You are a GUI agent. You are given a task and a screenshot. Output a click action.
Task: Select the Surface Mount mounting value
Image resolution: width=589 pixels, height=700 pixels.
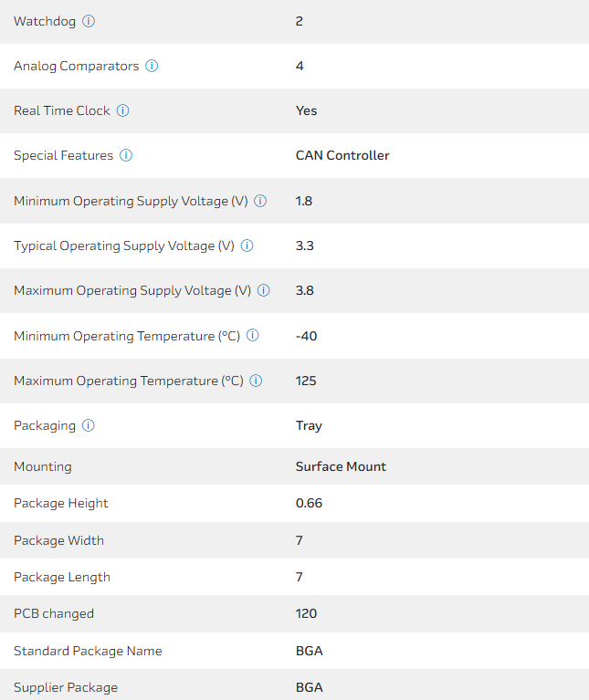pos(341,466)
